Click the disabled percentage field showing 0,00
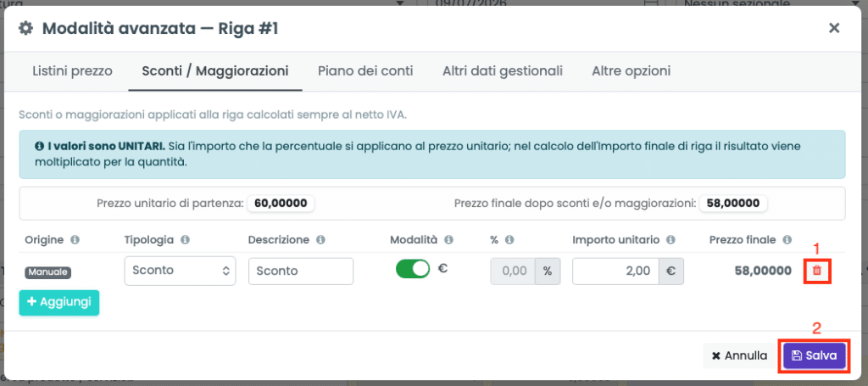Image resolution: width=868 pixels, height=386 pixels. 513,271
